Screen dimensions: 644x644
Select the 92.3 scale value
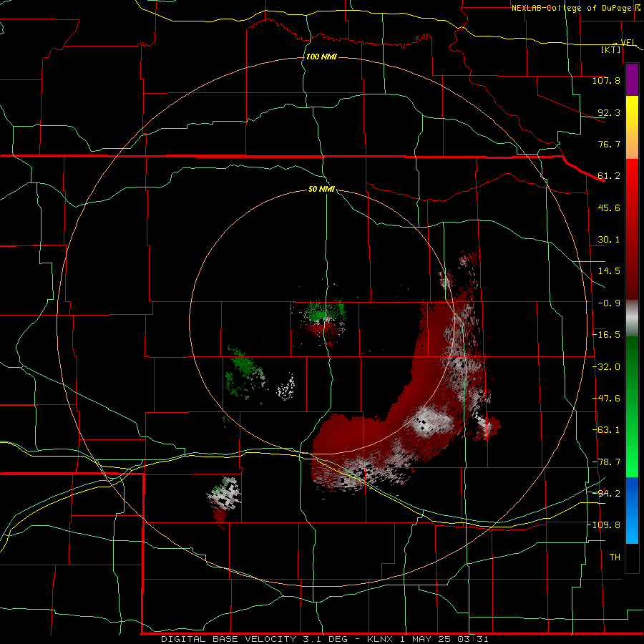609,112
